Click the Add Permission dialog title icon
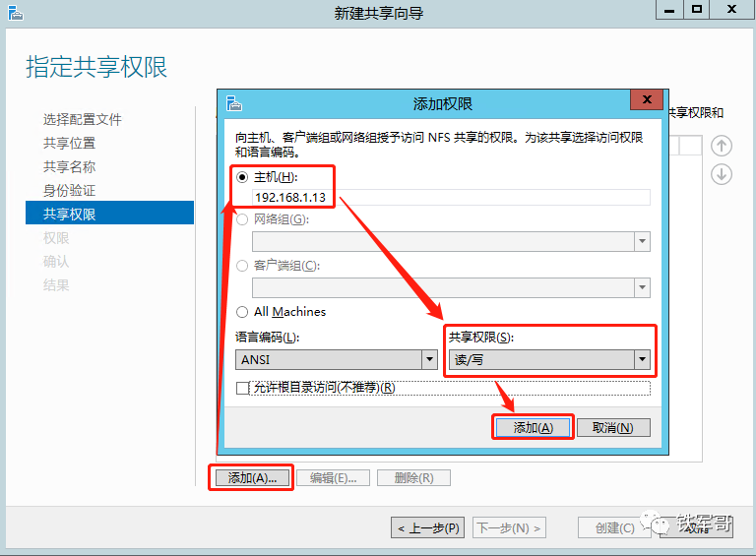The image size is (756, 556). click(x=233, y=102)
